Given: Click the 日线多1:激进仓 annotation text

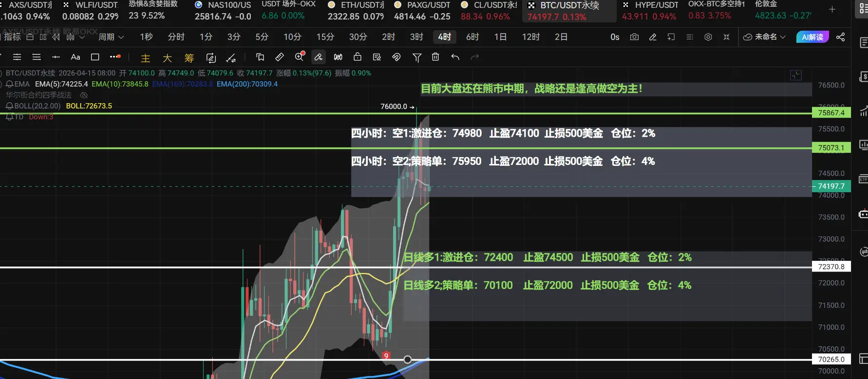Looking at the screenshot, I should coord(547,257).
